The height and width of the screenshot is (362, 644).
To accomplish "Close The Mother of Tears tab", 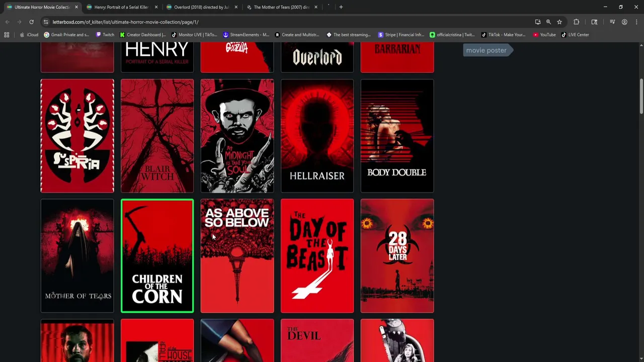I will click(316, 7).
